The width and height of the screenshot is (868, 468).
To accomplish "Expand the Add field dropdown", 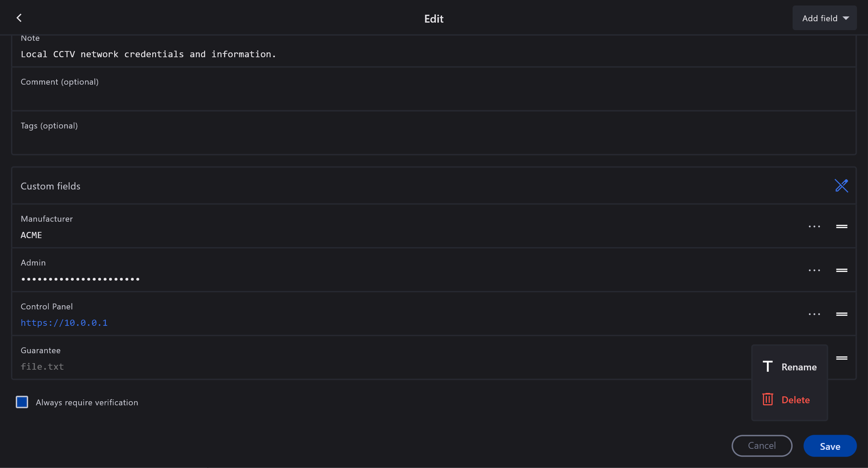I will click(x=824, y=18).
